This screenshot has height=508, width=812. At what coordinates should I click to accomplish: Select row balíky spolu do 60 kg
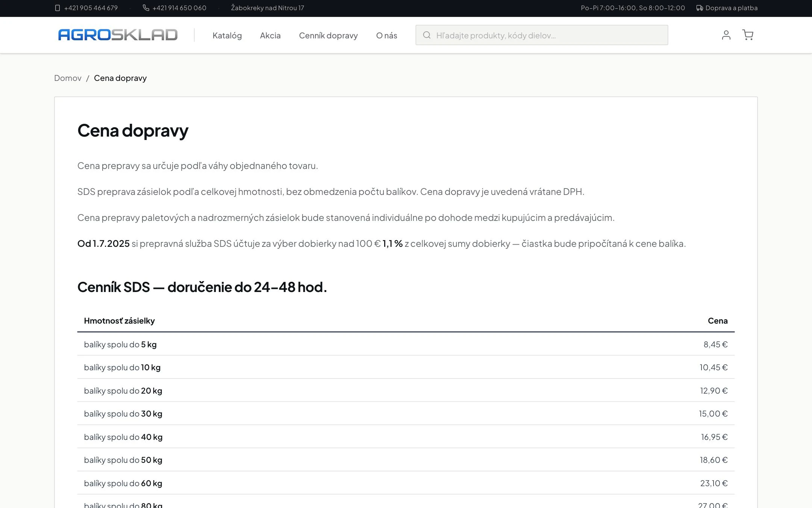tap(406, 483)
